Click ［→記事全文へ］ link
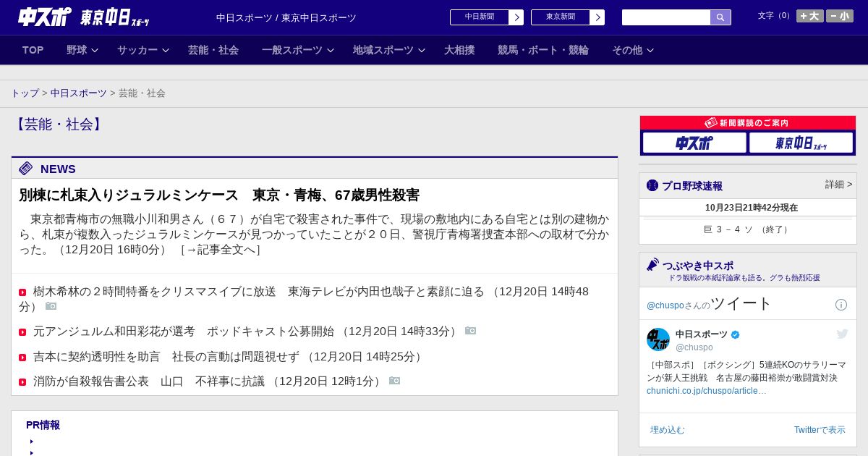This screenshot has width=868, height=456. 220,250
